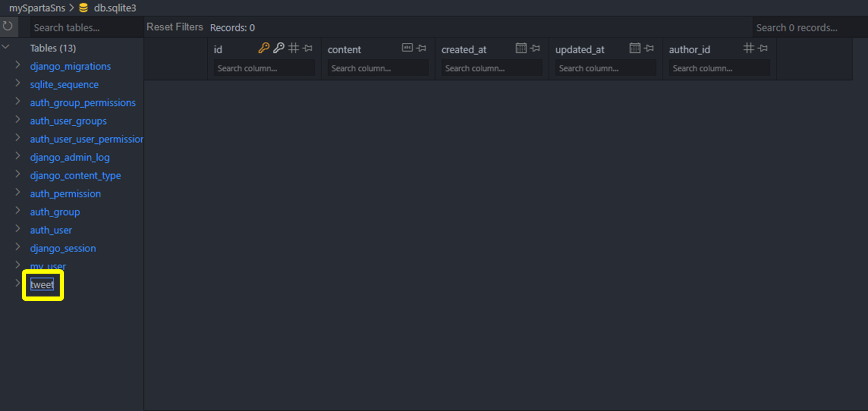The height and width of the screenshot is (411, 868).
Task: Expand the sqlite_sequence table chevron
Action: (x=17, y=83)
